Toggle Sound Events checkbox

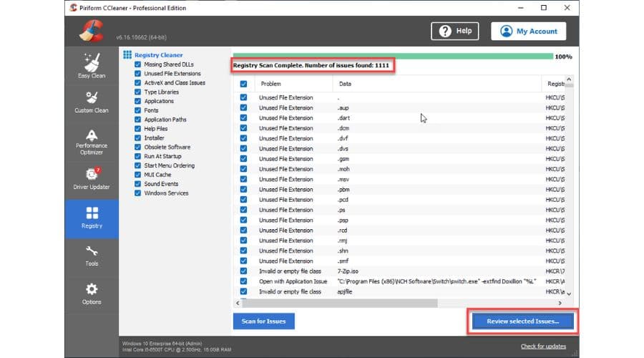(137, 184)
